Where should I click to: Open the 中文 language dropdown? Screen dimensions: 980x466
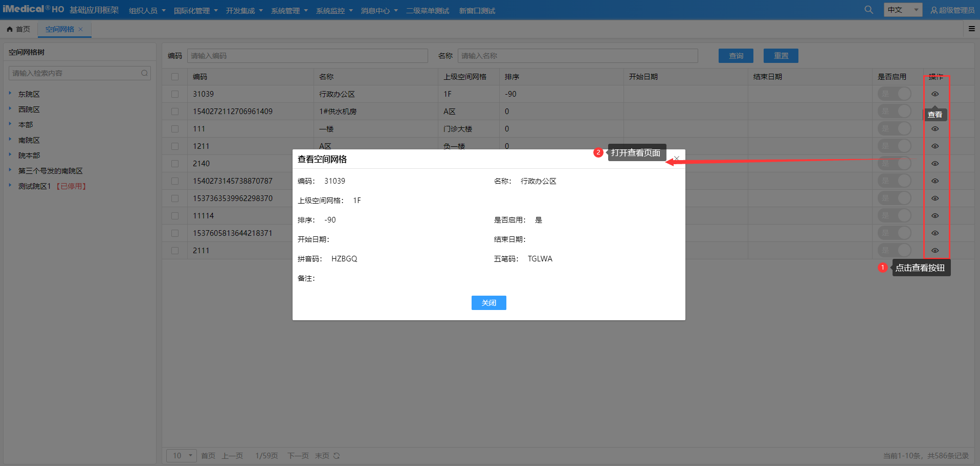pyautogui.click(x=902, y=10)
